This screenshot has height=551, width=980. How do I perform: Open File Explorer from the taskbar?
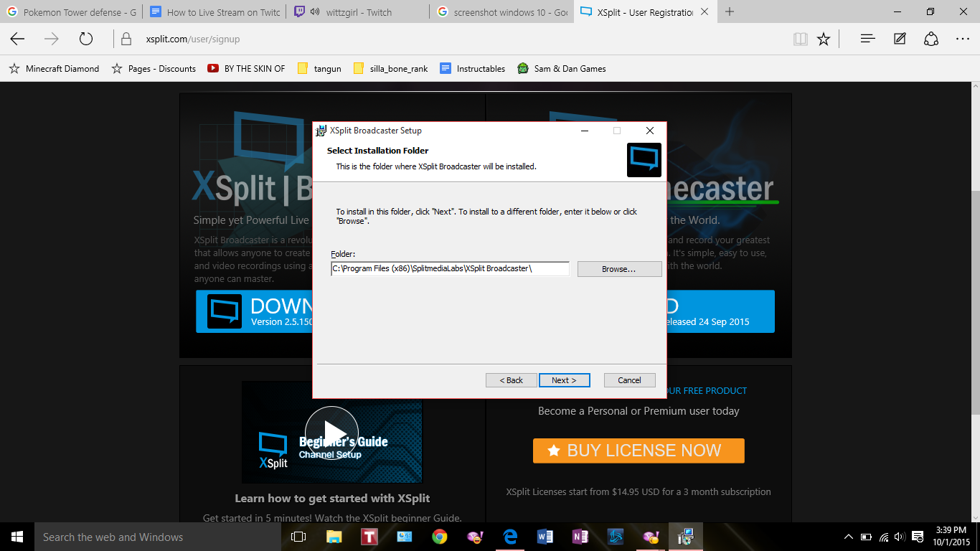[x=334, y=537]
